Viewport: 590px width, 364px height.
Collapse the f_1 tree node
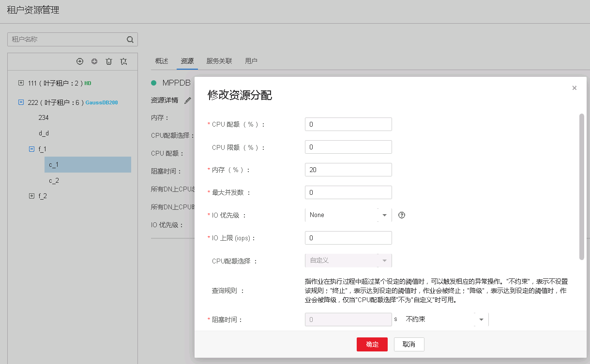[32, 149]
